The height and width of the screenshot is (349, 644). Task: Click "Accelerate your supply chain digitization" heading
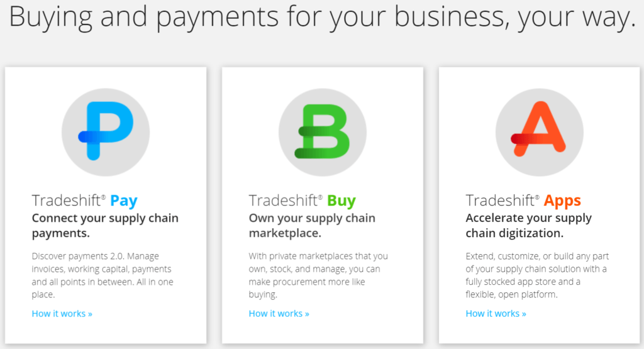(528, 226)
